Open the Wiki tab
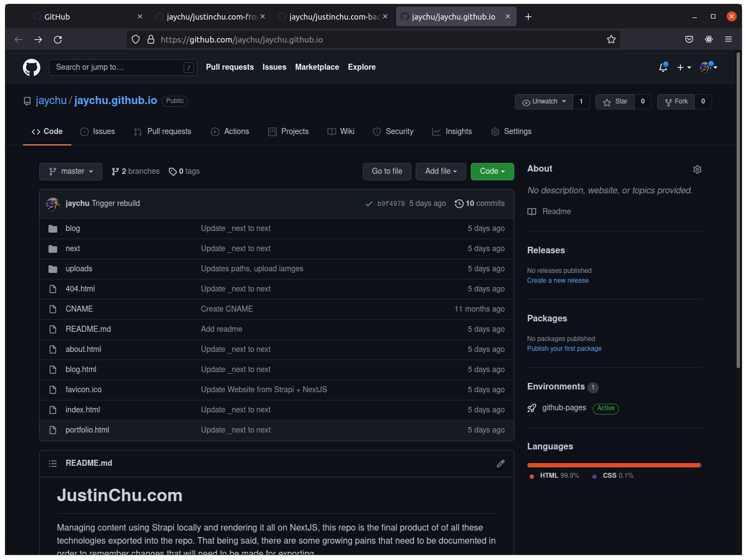 pyautogui.click(x=341, y=132)
